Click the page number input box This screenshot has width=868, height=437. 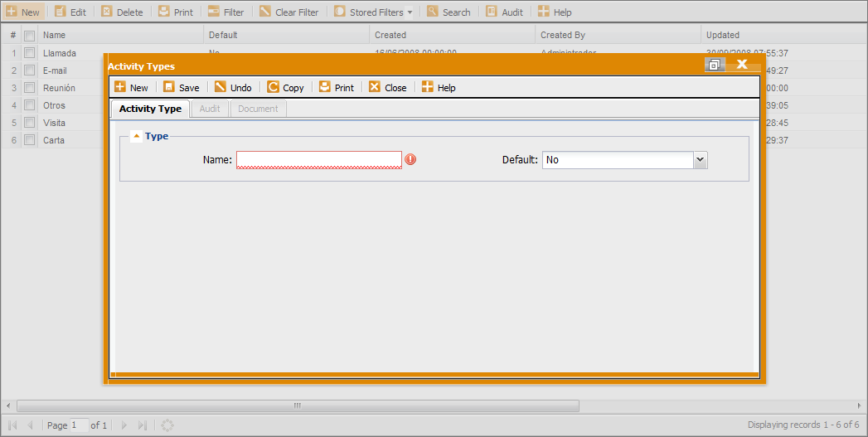[79, 425]
